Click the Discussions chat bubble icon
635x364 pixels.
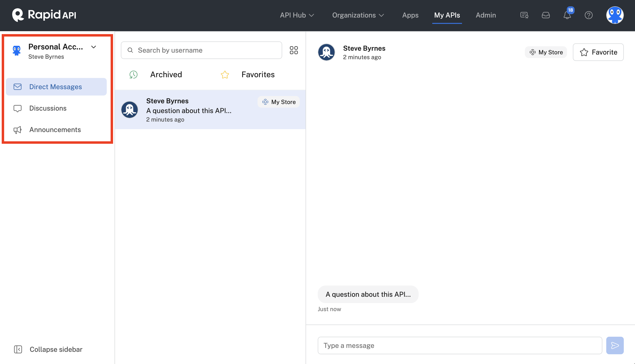point(17,108)
